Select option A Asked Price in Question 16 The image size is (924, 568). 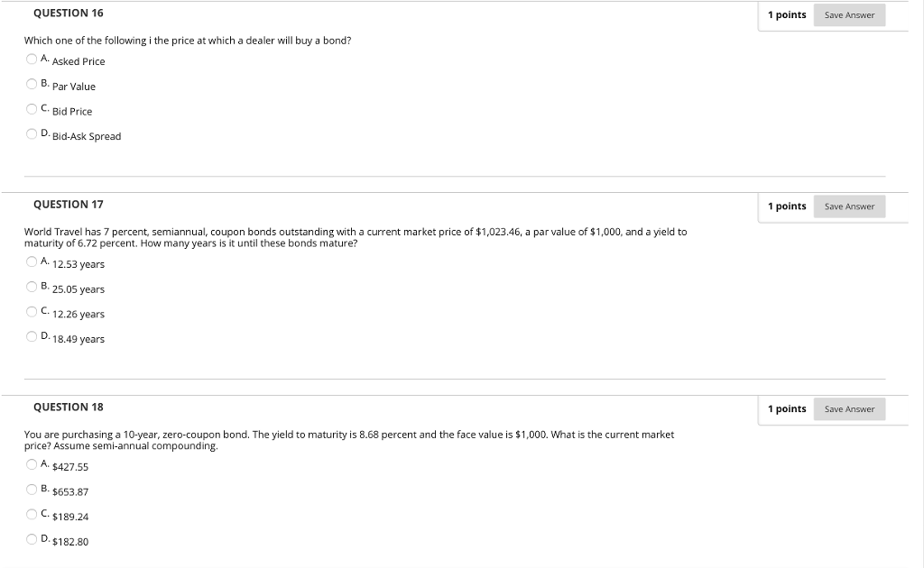point(31,59)
